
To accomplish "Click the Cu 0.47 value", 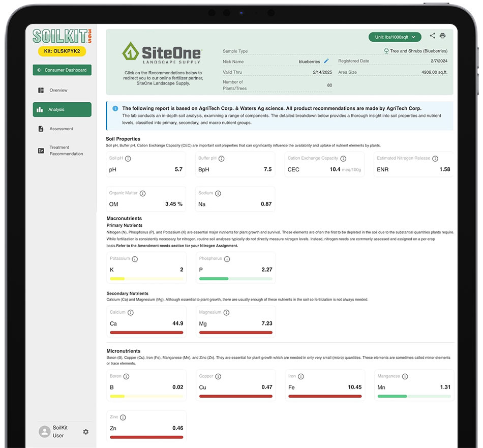I will pyautogui.click(x=267, y=387).
